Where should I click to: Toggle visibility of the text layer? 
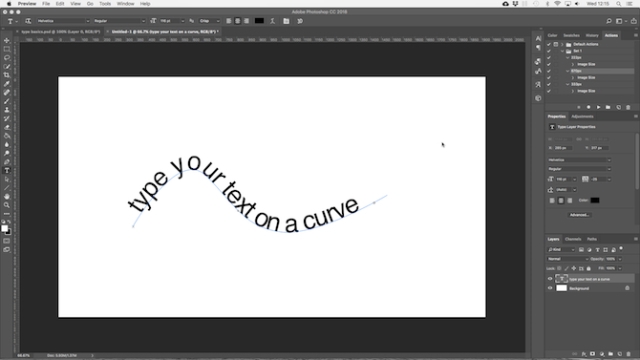click(550, 279)
